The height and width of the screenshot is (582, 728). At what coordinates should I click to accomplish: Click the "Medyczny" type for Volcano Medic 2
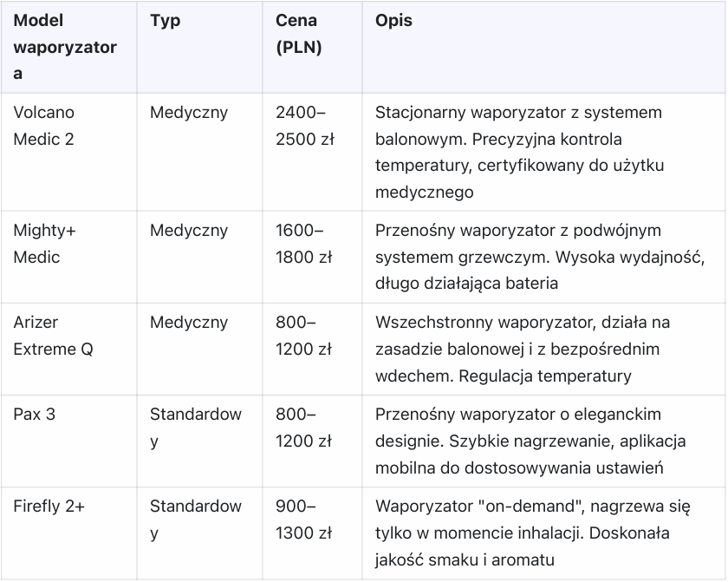[189, 113]
